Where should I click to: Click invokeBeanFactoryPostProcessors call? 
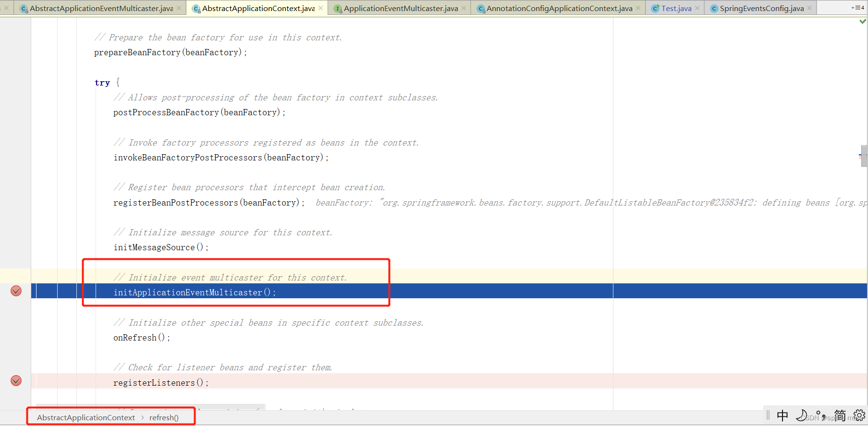221,158
